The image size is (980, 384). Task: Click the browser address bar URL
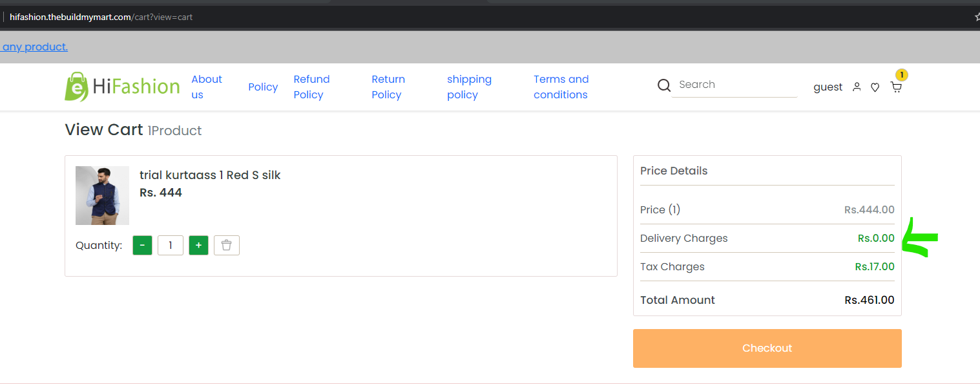[x=101, y=17]
